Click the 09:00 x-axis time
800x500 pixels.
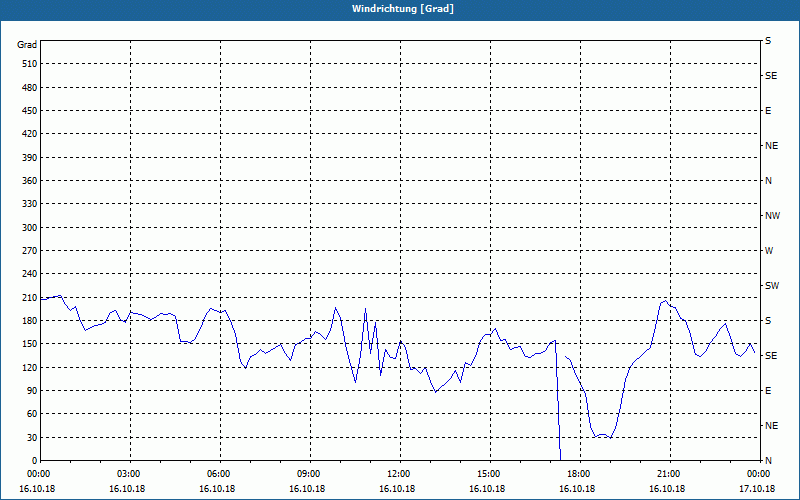pos(307,474)
